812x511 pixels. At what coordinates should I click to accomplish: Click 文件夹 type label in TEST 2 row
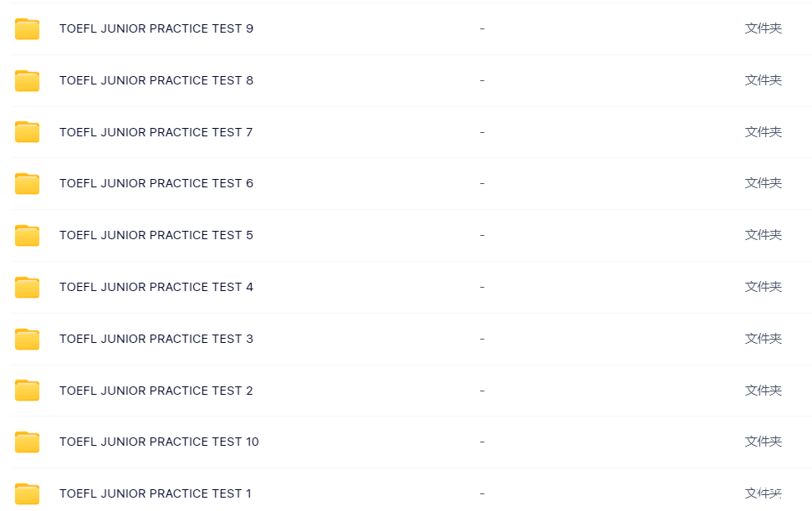763,391
